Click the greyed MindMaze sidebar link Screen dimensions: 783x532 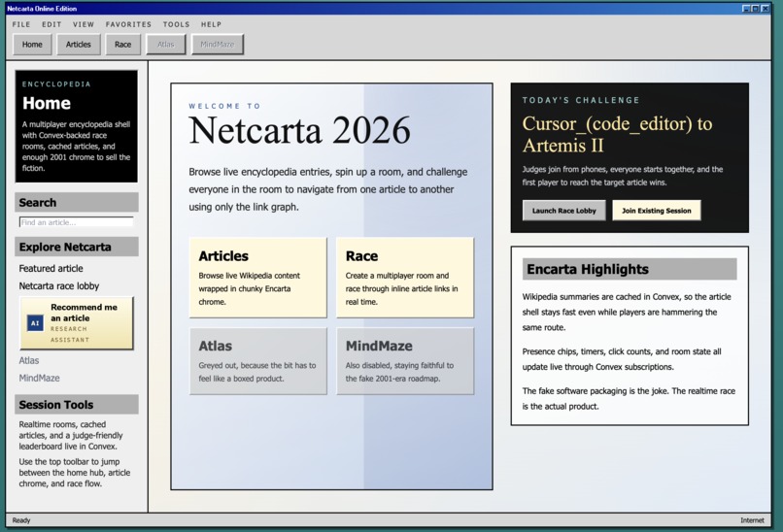39,378
